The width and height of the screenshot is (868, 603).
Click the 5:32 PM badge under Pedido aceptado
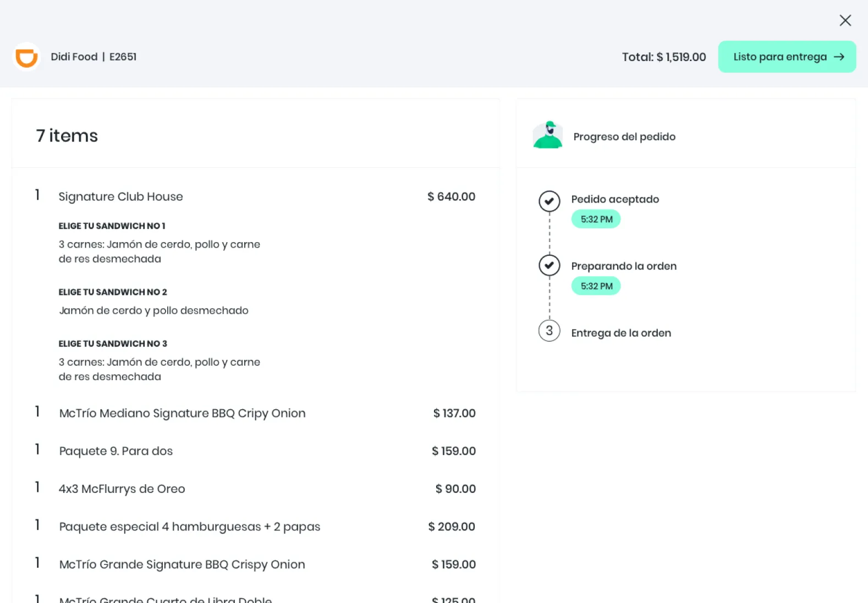tap(596, 219)
